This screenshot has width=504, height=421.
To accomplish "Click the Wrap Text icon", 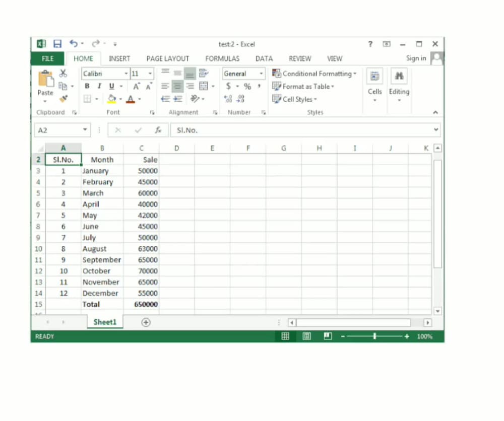I will click(x=204, y=73).
